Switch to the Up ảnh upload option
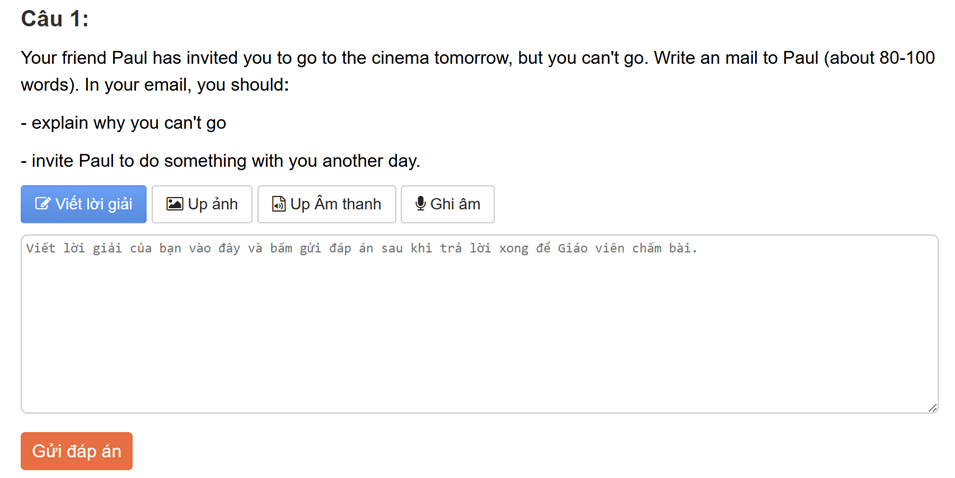 pyautogui.click(x=202, y=204)
